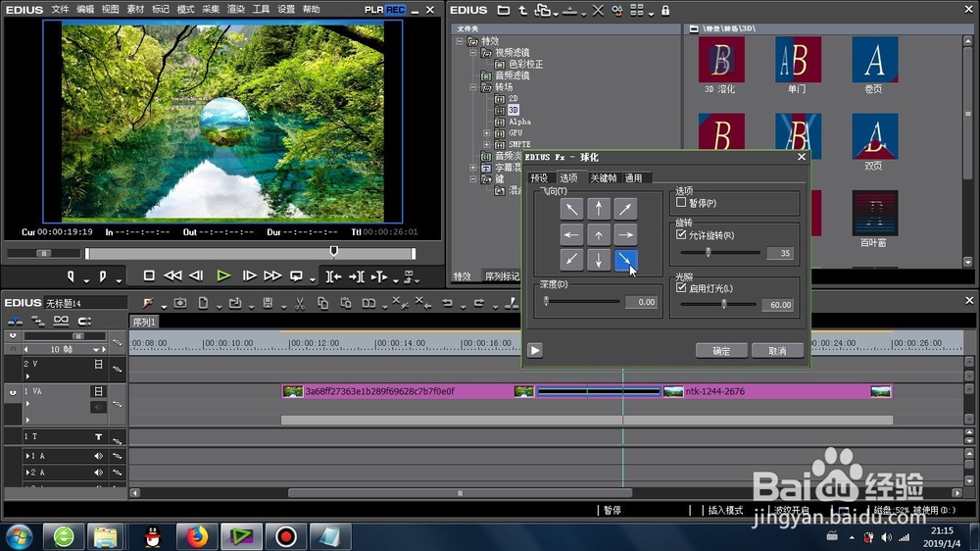980x551 pixels.
Task: Expand the GPU transitions tree node
Action: click(x=486, y=132)
